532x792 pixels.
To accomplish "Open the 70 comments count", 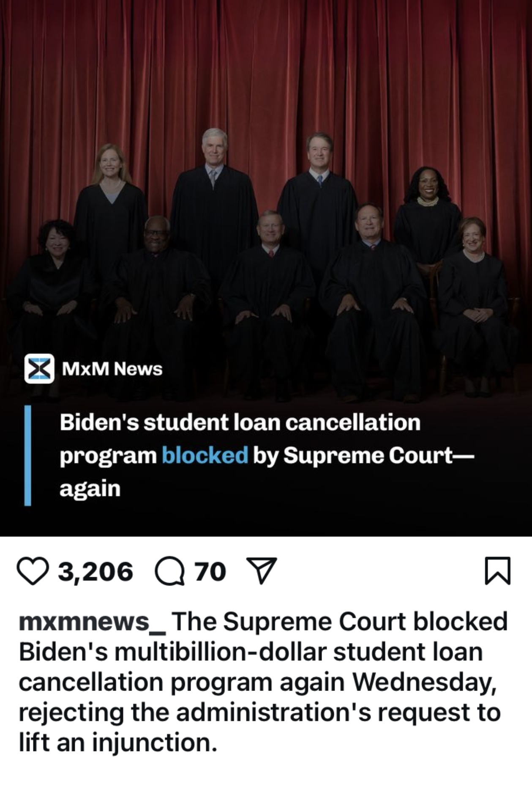I will click(210, 572).
